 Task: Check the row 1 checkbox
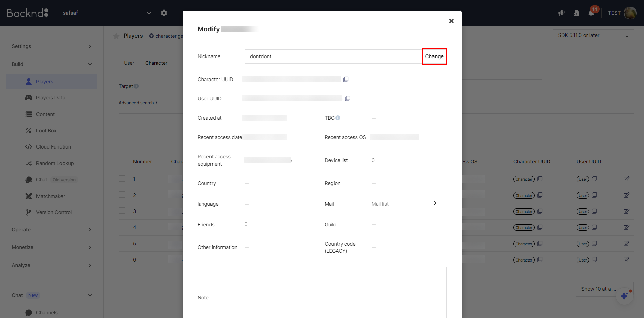tap(122, 179)
